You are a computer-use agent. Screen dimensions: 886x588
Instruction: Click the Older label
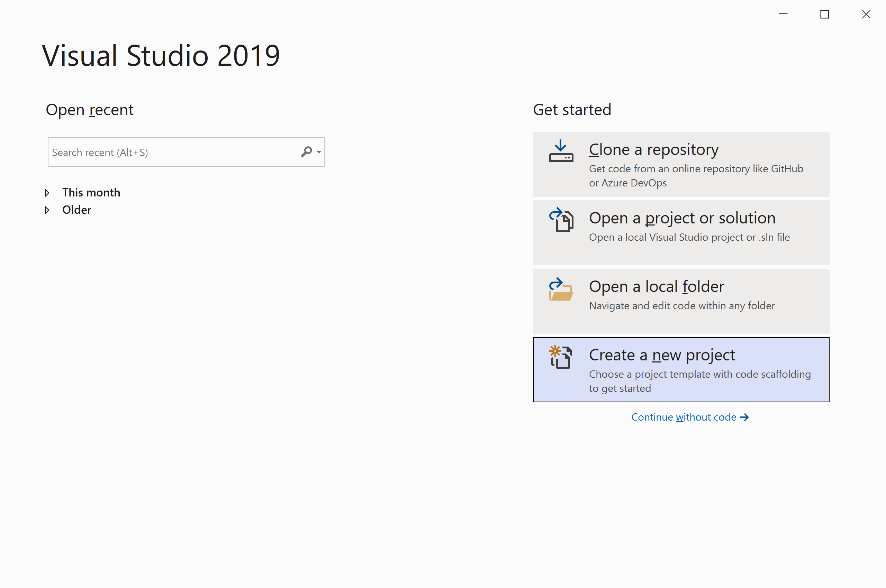[x=76, y=210]
